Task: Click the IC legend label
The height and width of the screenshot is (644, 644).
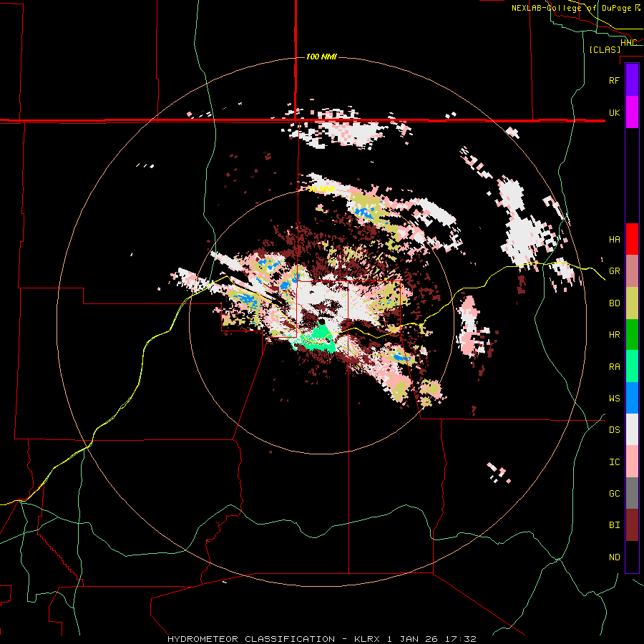Action: click(x=614, y=462)
